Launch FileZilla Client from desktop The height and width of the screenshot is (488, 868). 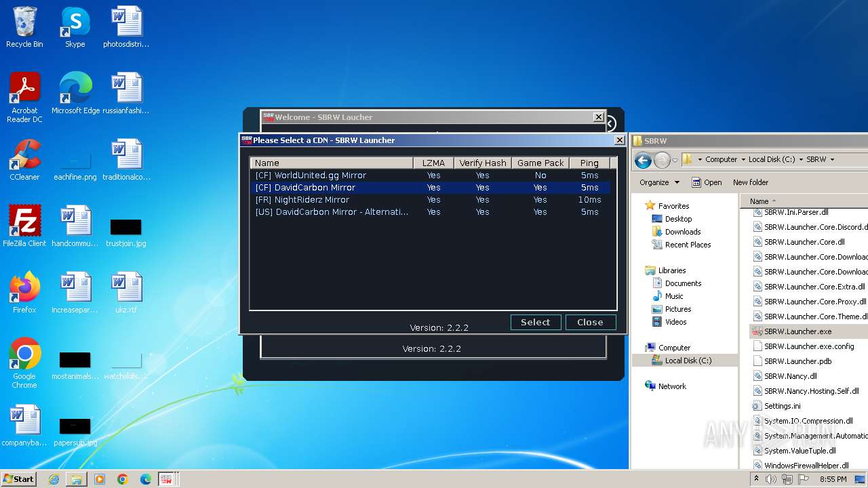click(24, 226)
